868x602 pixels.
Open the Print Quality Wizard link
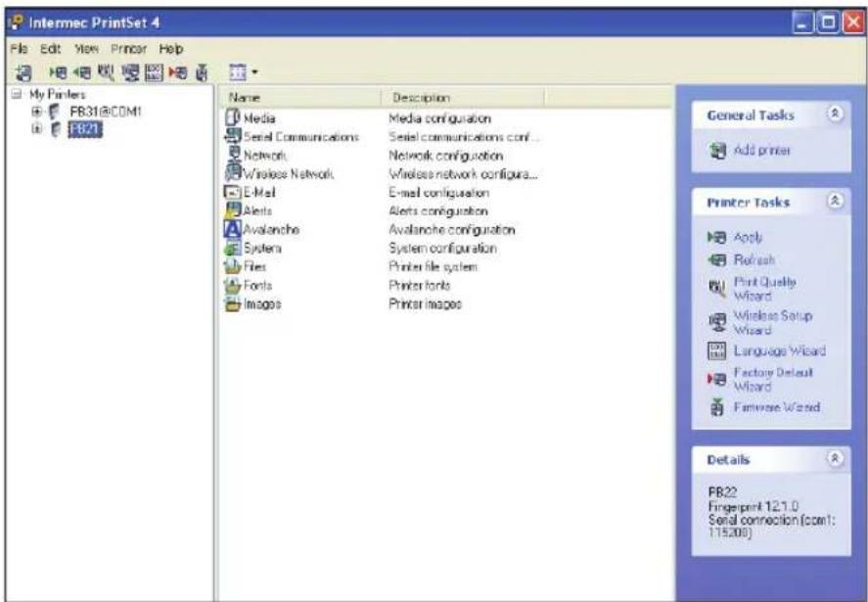click(x=765, y=289)
